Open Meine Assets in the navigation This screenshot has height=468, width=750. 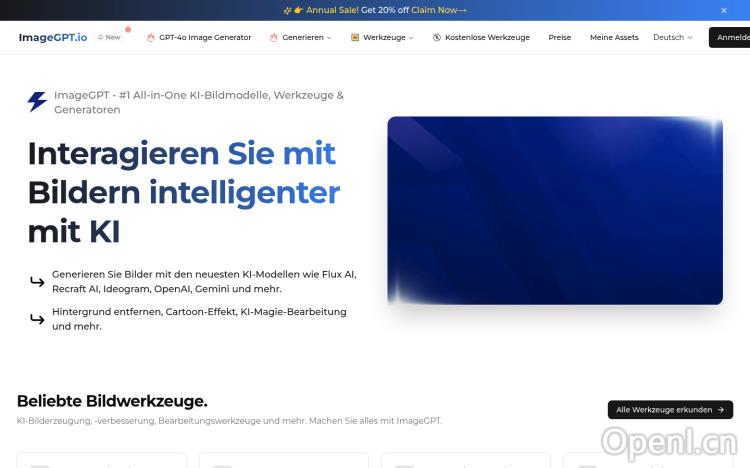[x=614, y=37]
